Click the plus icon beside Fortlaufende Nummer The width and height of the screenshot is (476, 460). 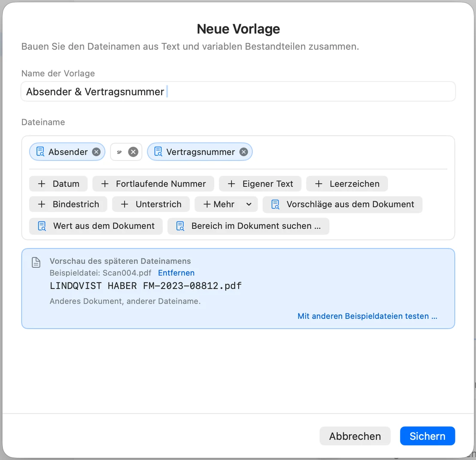(x=105, y=184)
